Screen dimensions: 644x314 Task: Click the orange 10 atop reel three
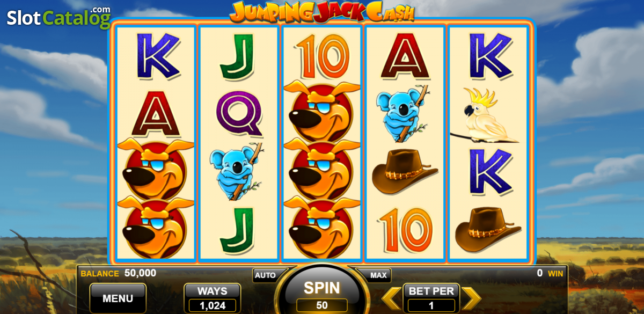pos(322,55)
